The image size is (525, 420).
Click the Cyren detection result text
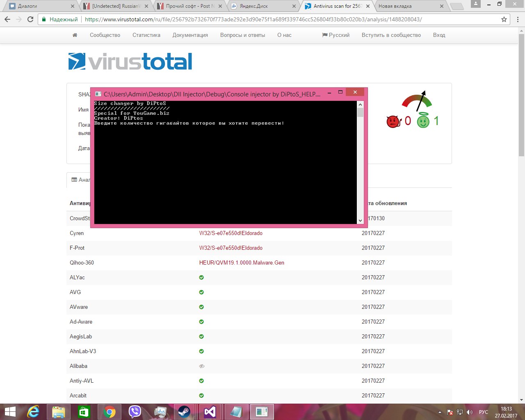231,233
